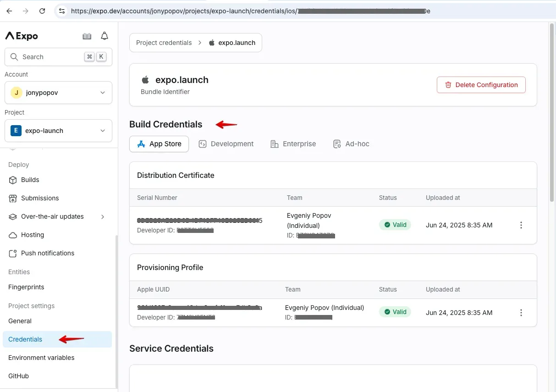Click the Bundle Identifier label
Screen dimensions: 556x392
165,92
